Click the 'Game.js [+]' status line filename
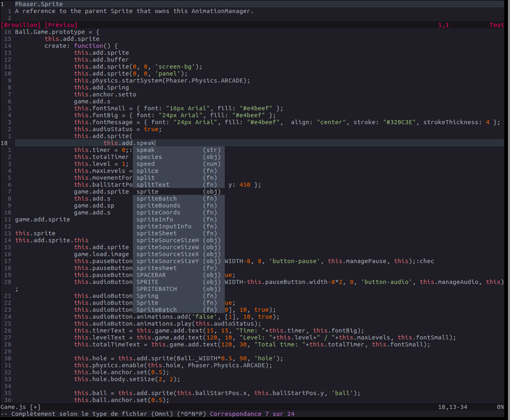 [x=20, y=407]
